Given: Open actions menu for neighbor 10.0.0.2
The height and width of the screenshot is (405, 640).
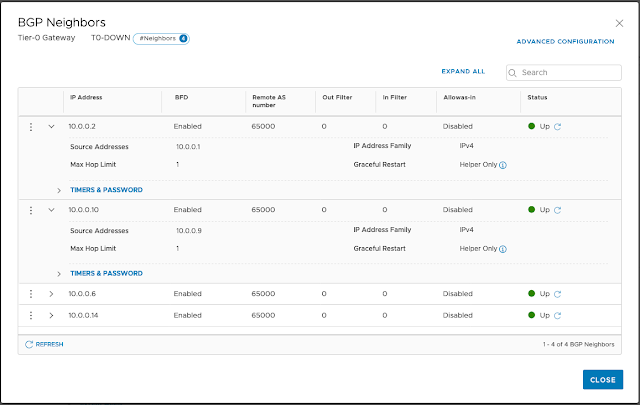Looking at the screenshot, I should pos(31,127).
